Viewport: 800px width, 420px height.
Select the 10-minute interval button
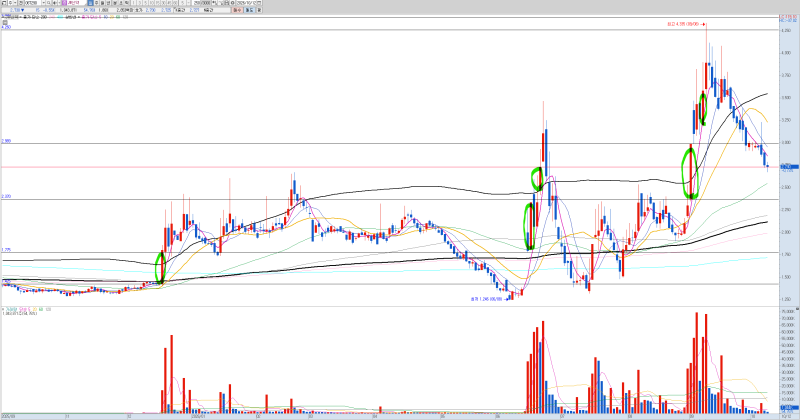[x=152, y=3]
